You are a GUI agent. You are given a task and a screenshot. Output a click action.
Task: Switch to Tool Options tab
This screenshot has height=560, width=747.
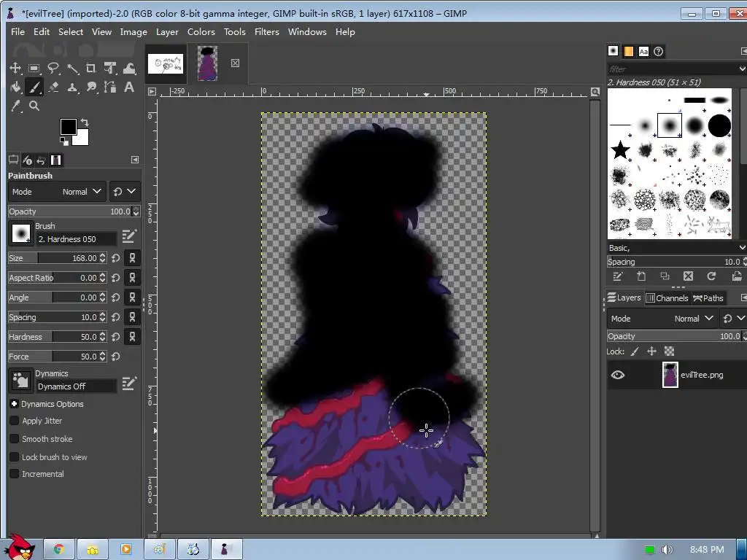click(13, 160)
